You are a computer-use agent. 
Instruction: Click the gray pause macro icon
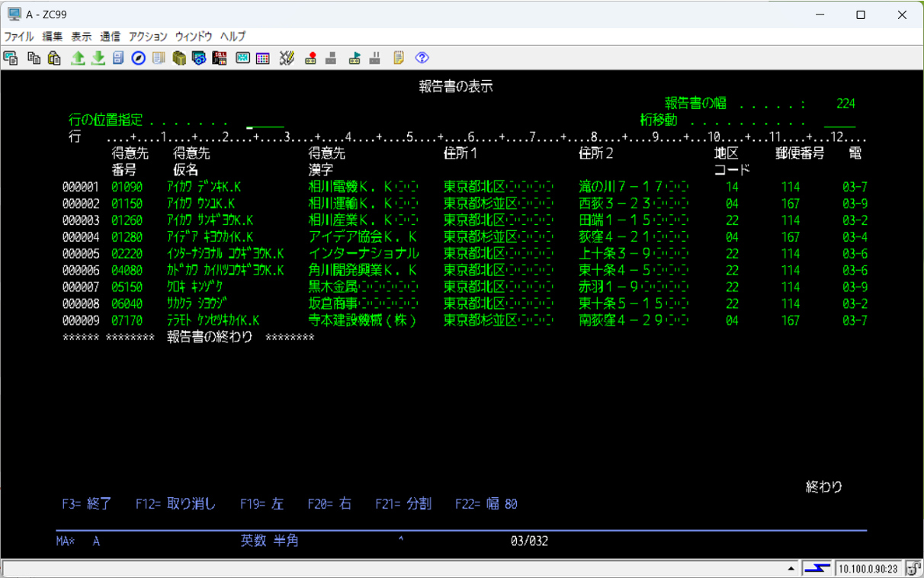[375, 58]
